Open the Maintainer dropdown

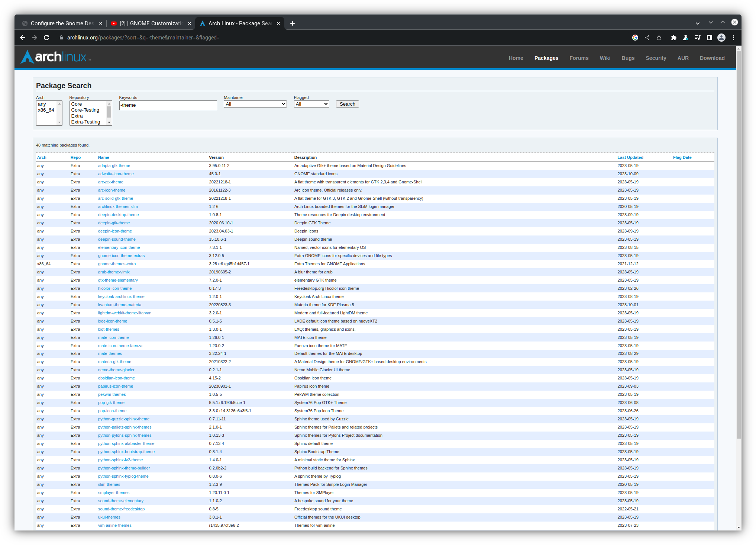point(255,104)
